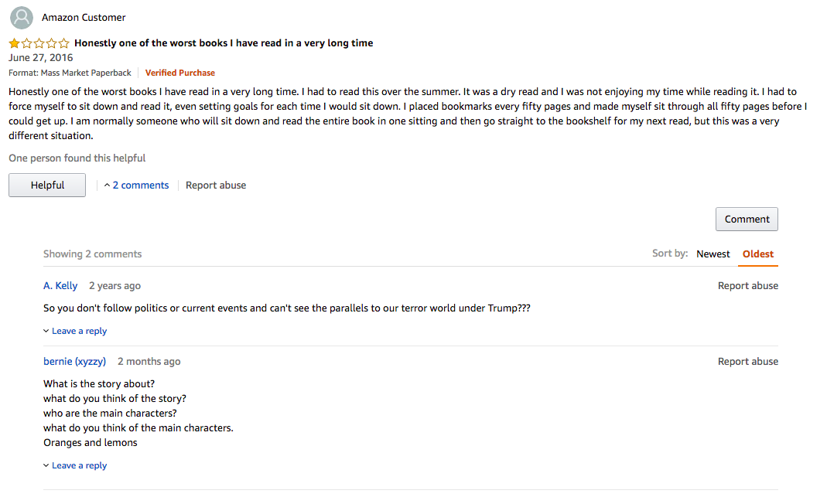Click the Amazon Customer profile avatar
The image size is (827, 504).
coord(22,18)
